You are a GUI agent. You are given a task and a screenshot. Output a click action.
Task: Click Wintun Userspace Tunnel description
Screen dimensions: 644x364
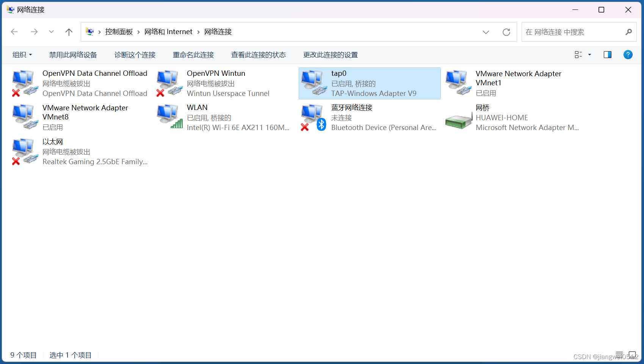(x=228, y=93)
